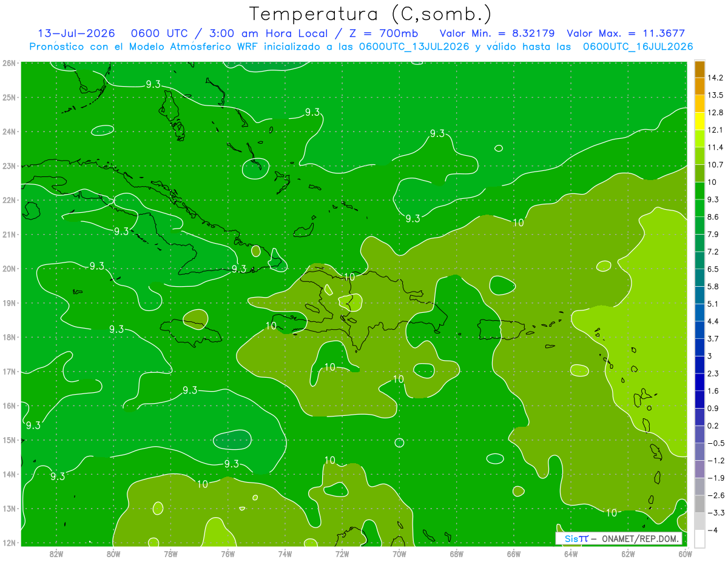Click the legend value '12.8'
The image size is (728, 562).
[x=715, y=113]
